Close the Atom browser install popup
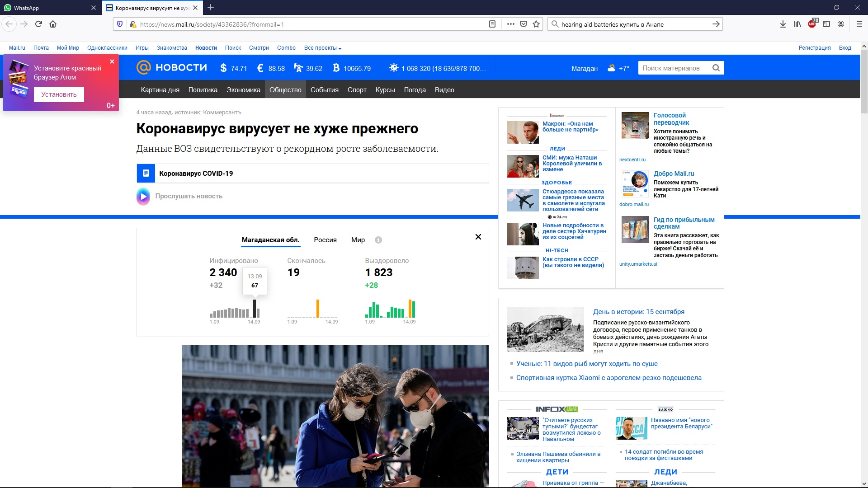 (x=112, y=61)
